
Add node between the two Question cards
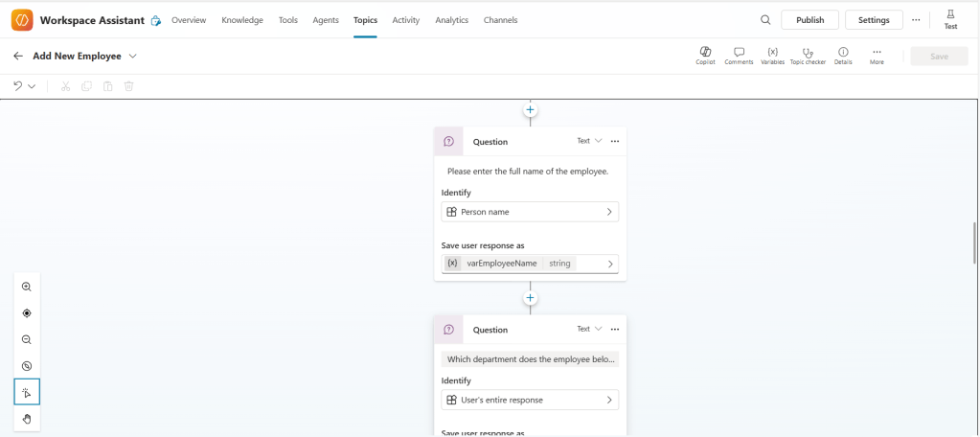pos(530,298)
